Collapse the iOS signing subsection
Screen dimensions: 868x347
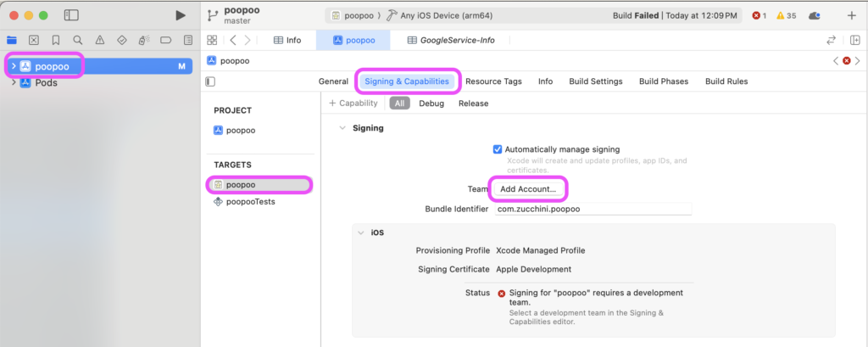[360, 232]
